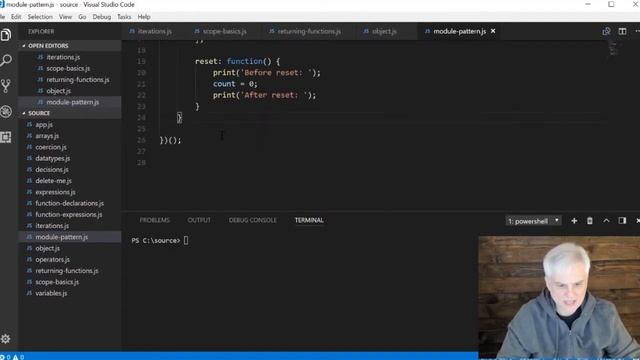The height and width of the screenshot is (360, 640).
Task: Open the Help menu
Action: (144, 17)
